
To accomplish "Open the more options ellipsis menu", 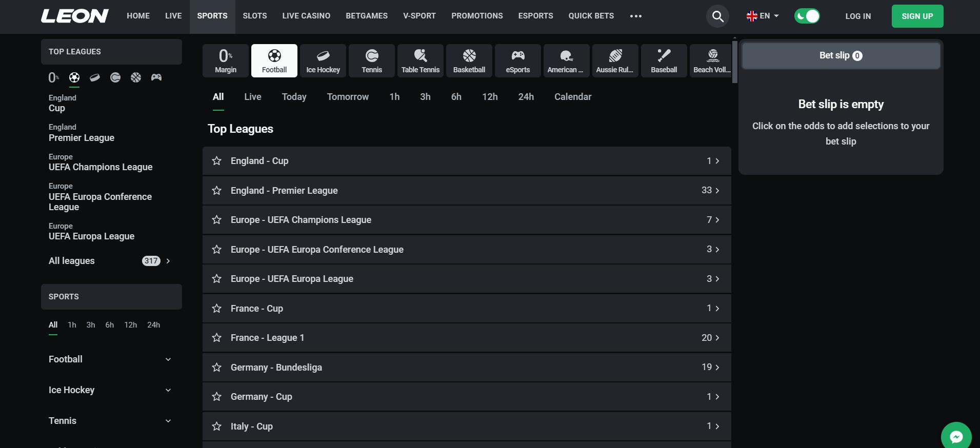I will (x=636, y=16).
